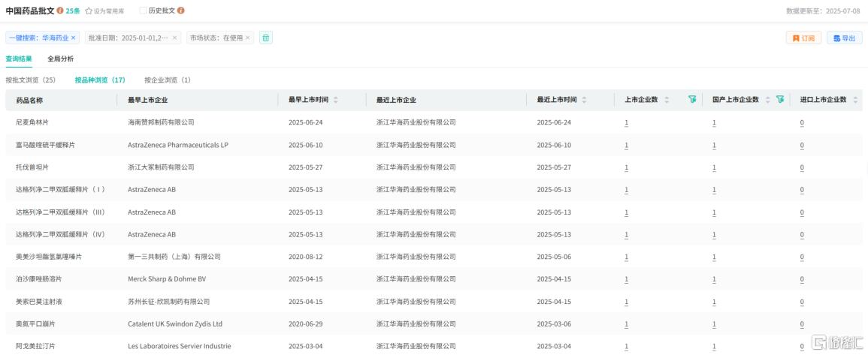
Task: Click drug name 富马酸喹硫平缓释片
Action: tap(45, 145)
